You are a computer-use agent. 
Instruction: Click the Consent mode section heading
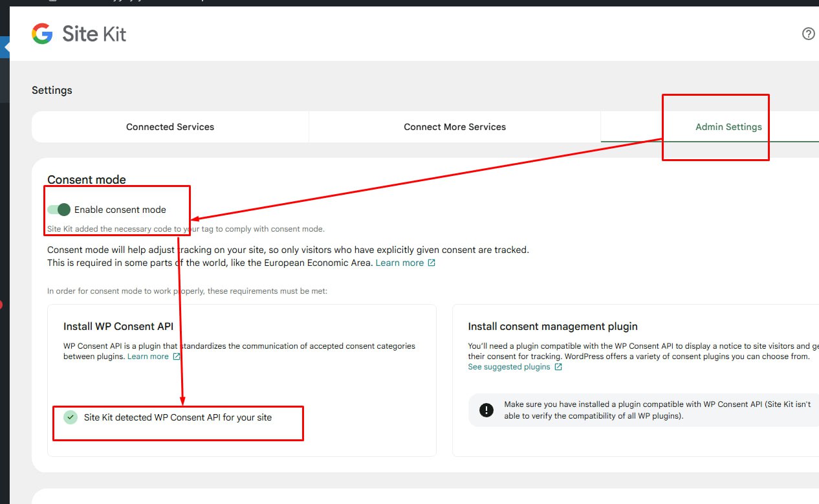click(87, 179)
